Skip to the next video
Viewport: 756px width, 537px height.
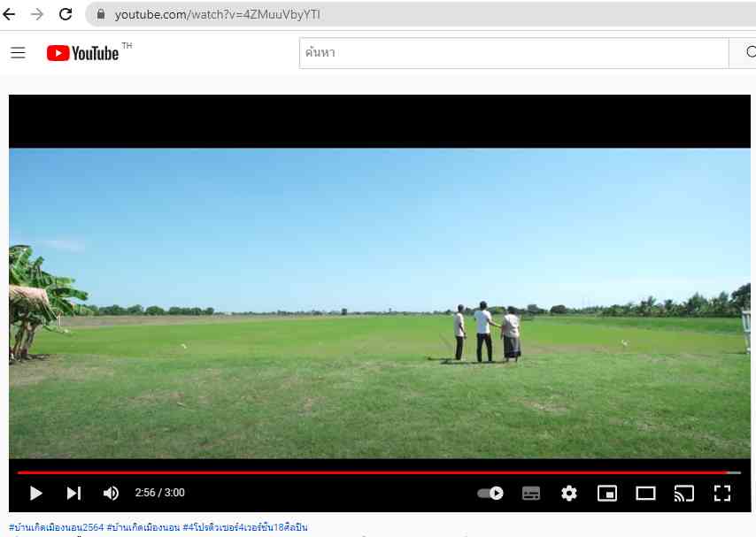73,493
